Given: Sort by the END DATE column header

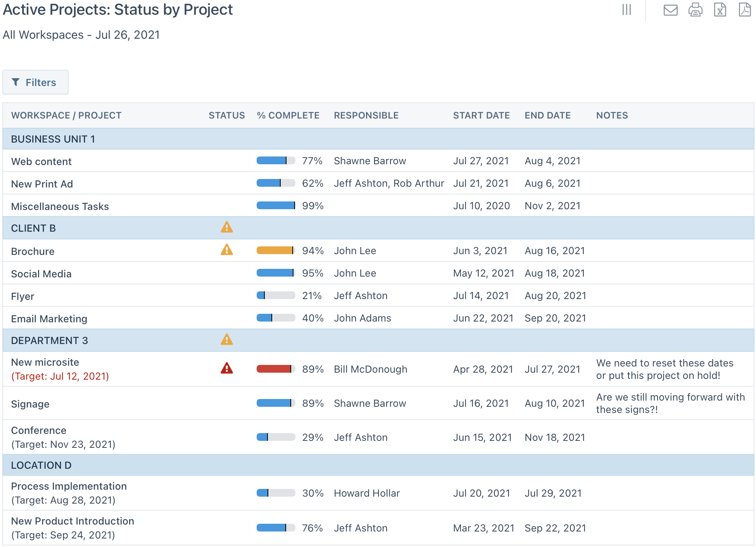Looking at the screenshot, I should pyautogui.click(x=547, y=115).
